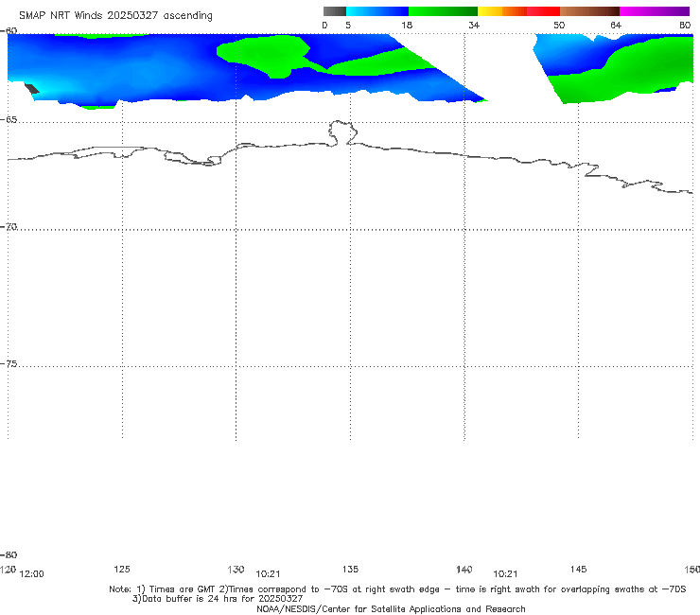Click the longitude label '140'
Image resolution: width=700 pixels, height=615 pixels.
click(464, 570)
